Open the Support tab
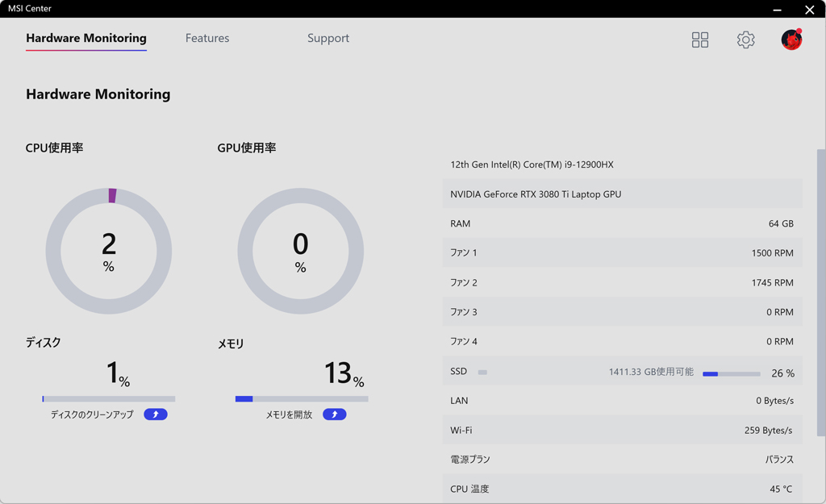Viewport: 826px width, 504px height. [328, 38]
